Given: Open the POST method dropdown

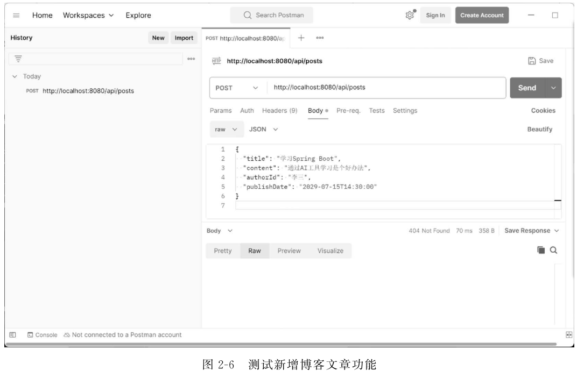Looking at the screenshot, I should 237,88.
